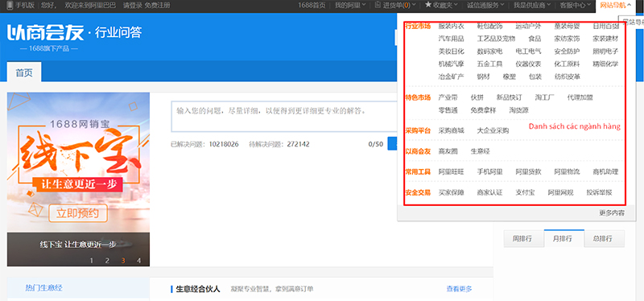Open the 仪器仪表 category
Screen dimensions: 644x301
pos(528,64)
